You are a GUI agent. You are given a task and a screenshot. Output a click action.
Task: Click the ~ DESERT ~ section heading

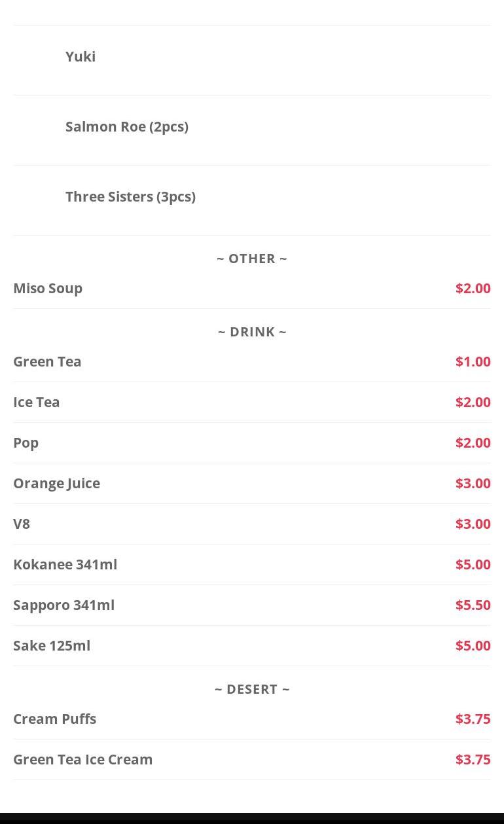pos(252,689)
